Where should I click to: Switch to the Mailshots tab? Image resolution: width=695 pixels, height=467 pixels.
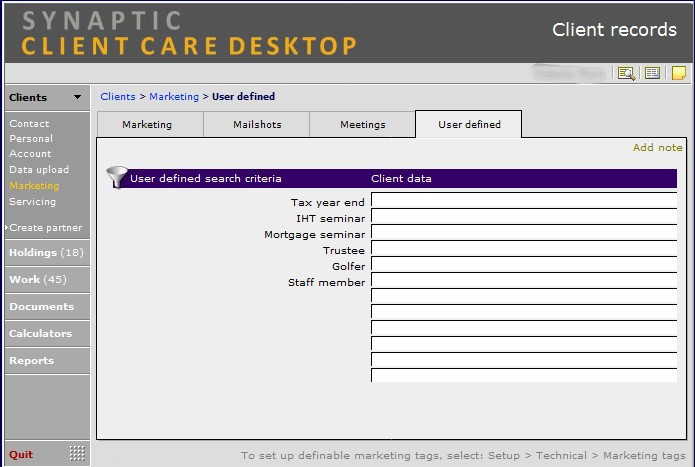click(x=257, y=125)
